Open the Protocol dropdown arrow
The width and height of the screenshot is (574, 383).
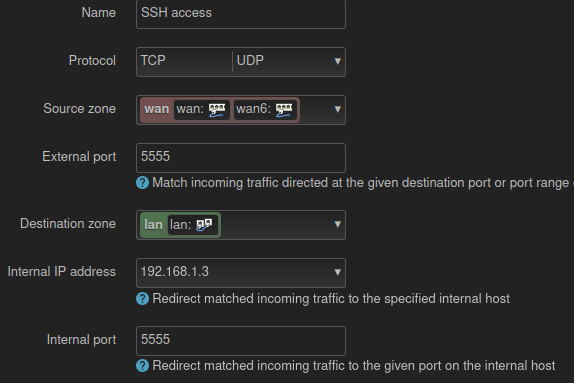click(x=338, y=61)
